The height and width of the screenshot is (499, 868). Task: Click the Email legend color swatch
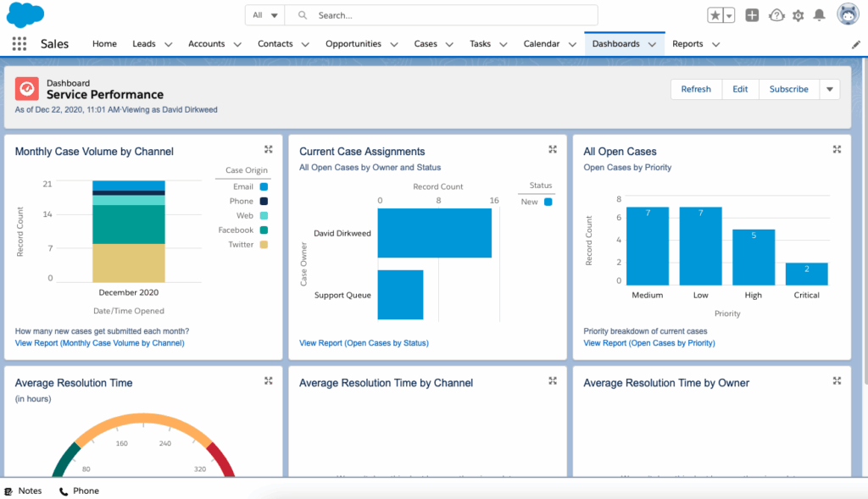[x=264, y=187]
